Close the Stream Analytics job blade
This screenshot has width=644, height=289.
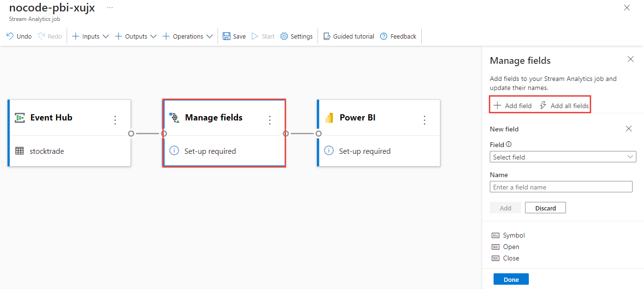(x=627, y=8)
